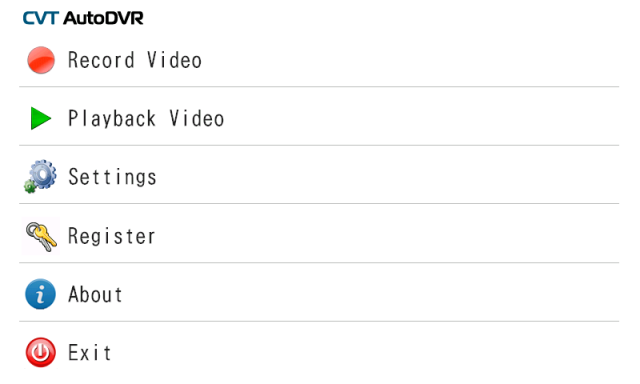Open the Settings text label
Screen dimensions: 640x384
112,177
